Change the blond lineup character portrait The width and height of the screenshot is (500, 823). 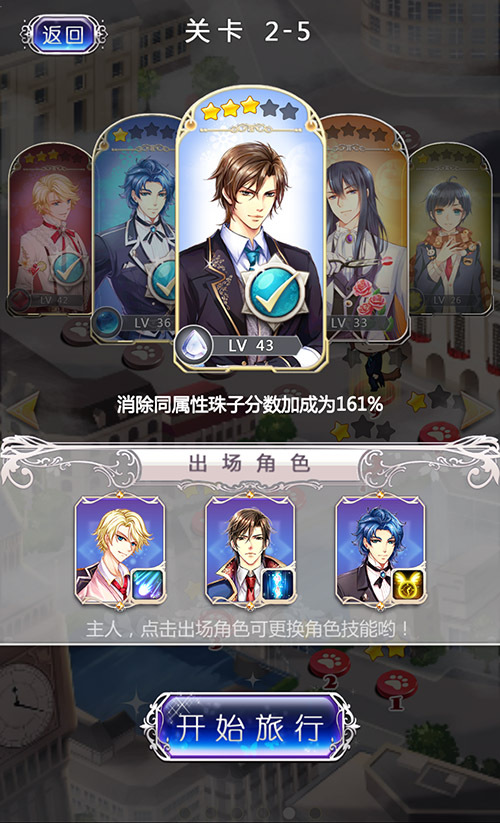click(x=120, y=552)
